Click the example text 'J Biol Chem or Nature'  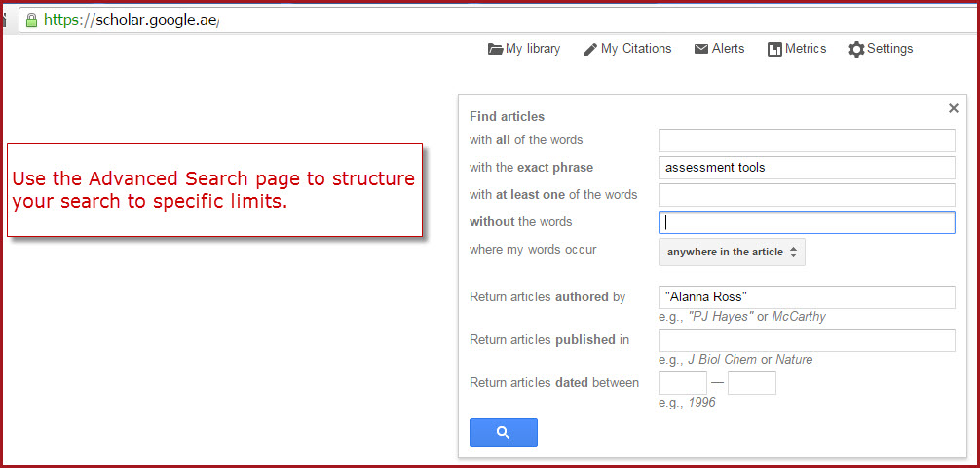(750, 360)
